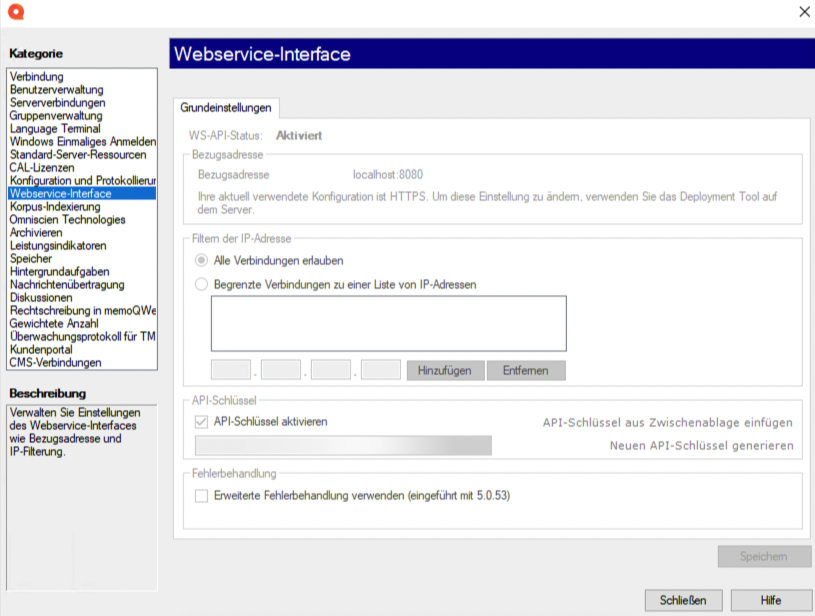Click the API key text field

[x=343, y=445]
